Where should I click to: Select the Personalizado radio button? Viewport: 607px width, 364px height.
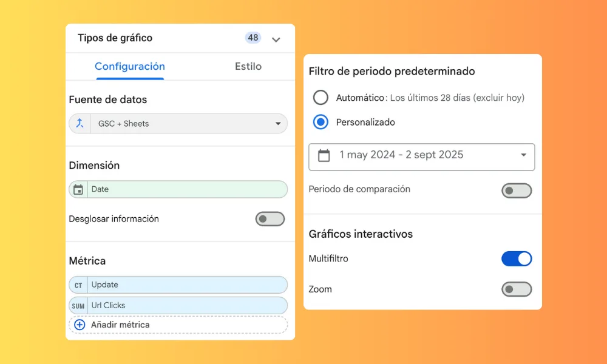[x=320, y=122]
